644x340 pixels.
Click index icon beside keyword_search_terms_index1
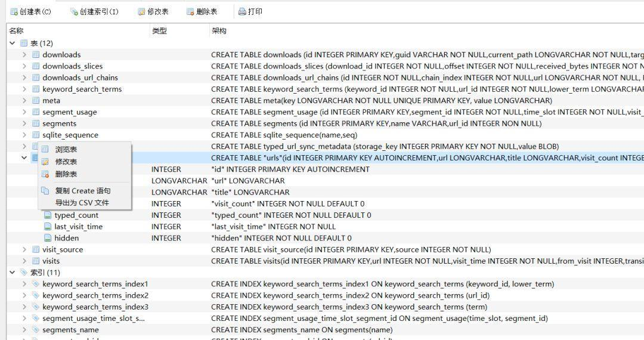(x=36, y=284)
